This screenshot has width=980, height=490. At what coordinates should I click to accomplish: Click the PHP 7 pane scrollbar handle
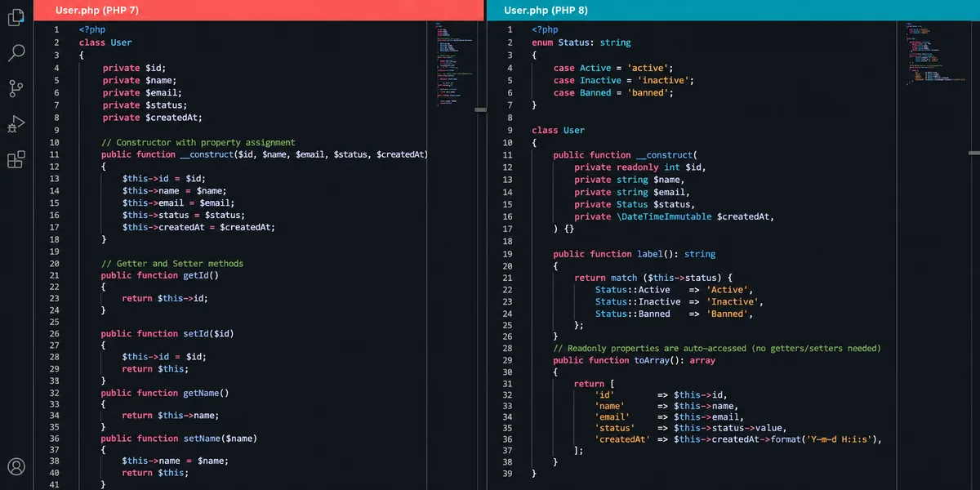point(481,109)
